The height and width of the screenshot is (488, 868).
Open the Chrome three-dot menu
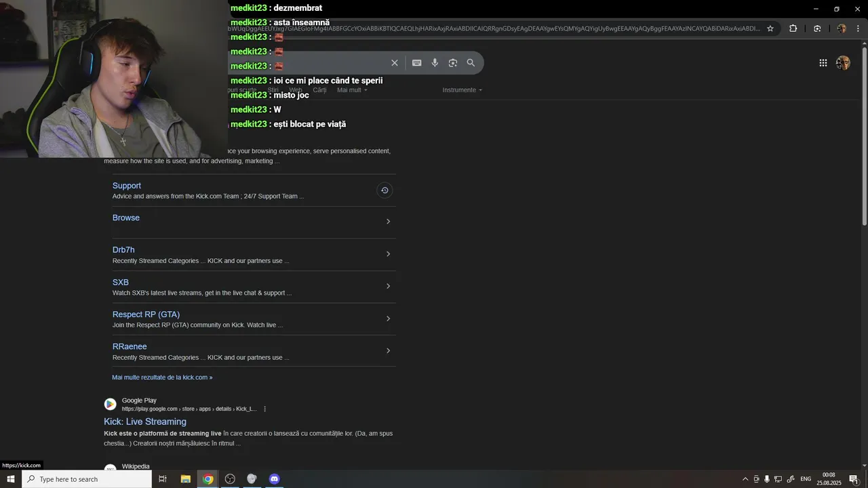[x=859, y=28]
